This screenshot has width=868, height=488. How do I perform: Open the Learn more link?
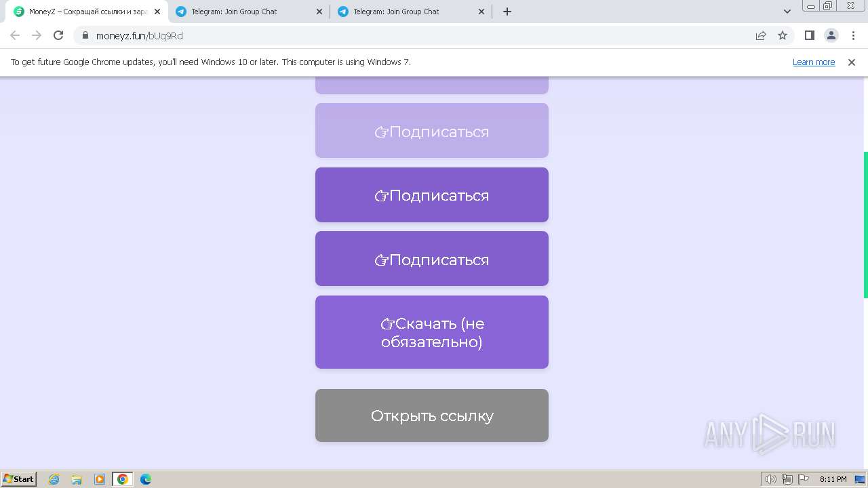tap(814, 62)
